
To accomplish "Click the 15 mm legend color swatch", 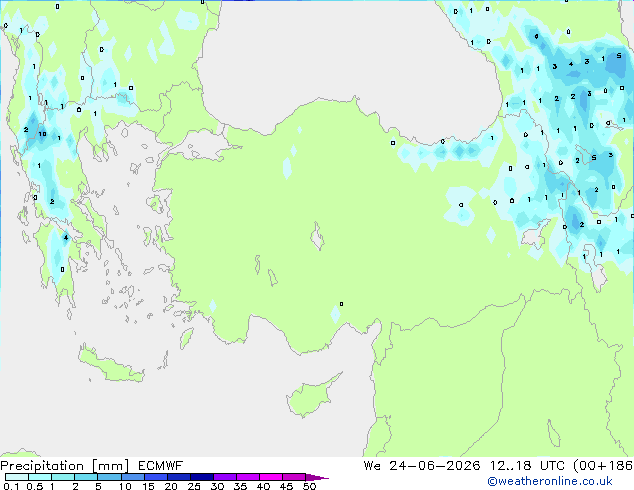I will pos(156,477).
